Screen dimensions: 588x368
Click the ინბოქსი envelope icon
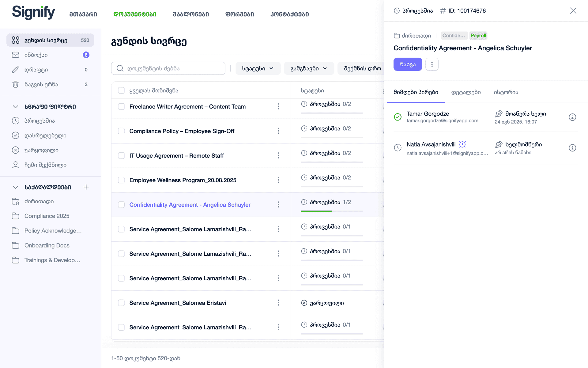coord(15,55)
